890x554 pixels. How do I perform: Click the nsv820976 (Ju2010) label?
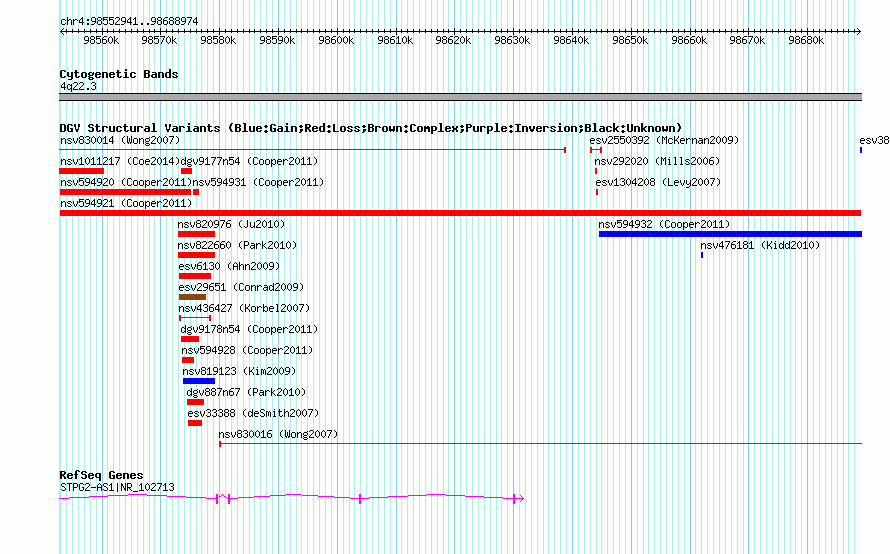231,224
